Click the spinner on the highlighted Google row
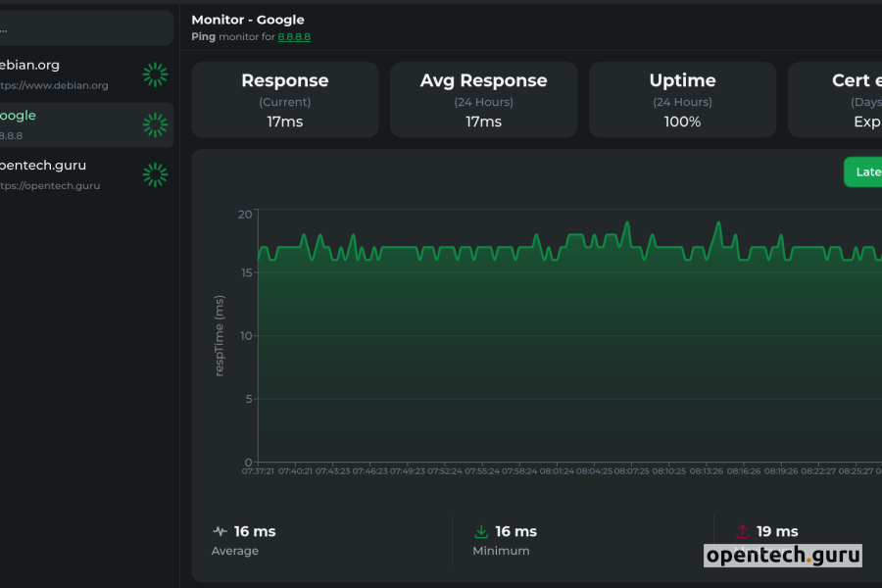This screenshot has width=882, height=588. pos(155,124)
